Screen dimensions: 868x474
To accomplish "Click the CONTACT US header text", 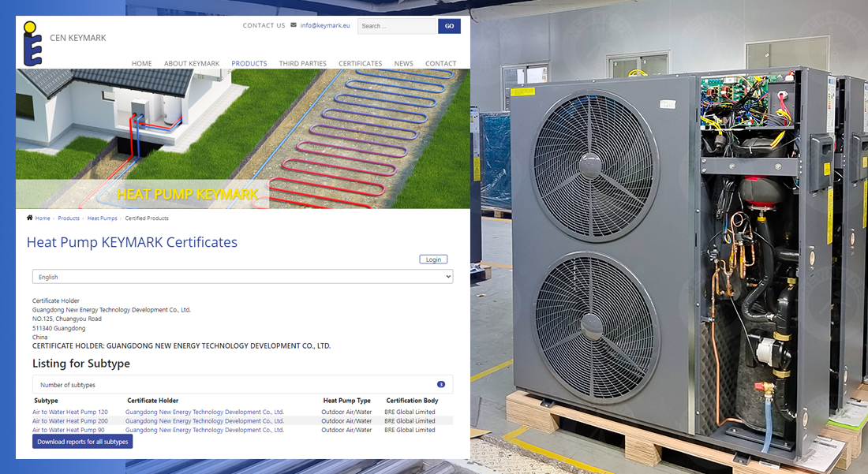I will pyautogui.click(x=264, y=25).
